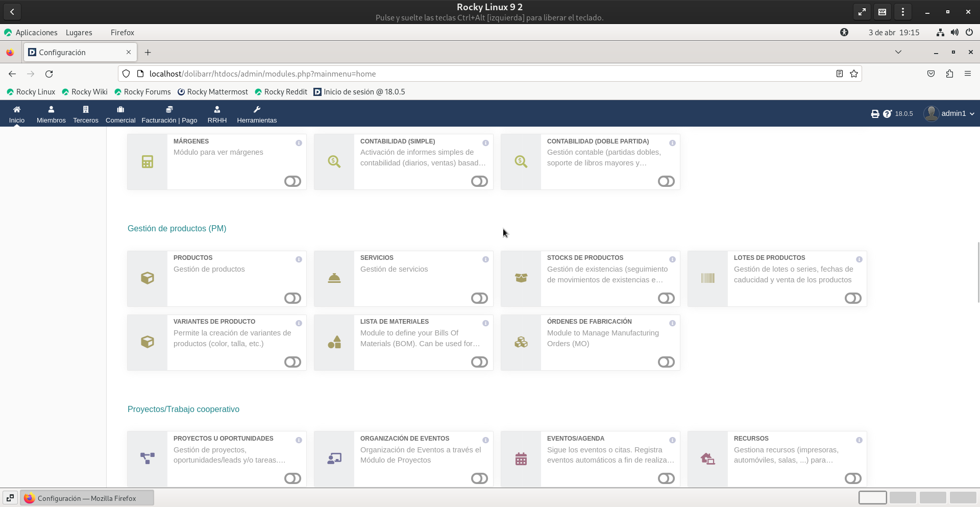
Task: Open the Terceros top menu
Action: click(x=86, y=114)
